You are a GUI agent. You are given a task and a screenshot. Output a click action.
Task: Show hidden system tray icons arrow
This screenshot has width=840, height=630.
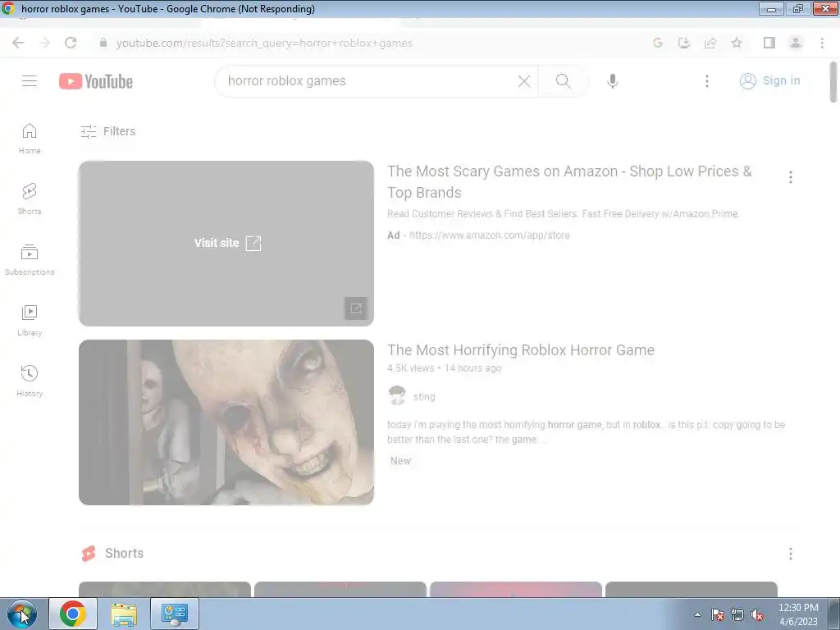tap(697, 614)
